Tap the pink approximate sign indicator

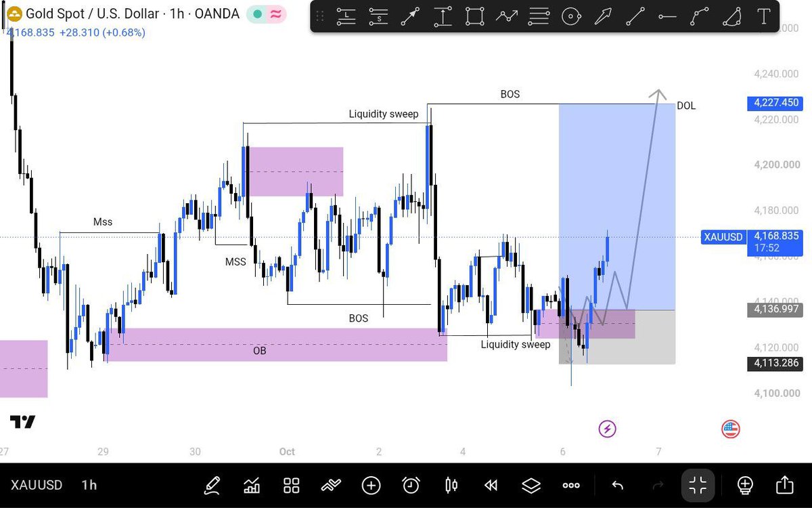(275, 14)
